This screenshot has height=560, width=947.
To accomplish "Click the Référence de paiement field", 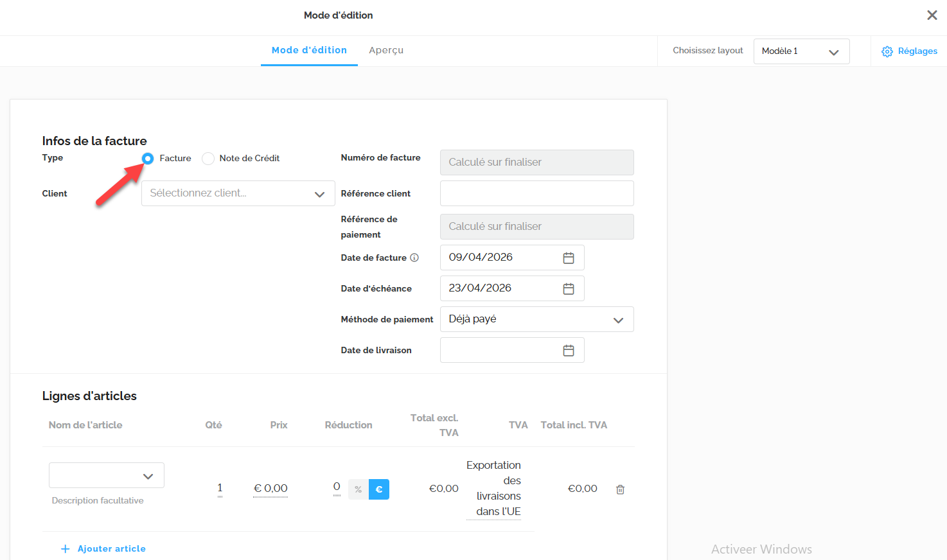I will (537, 227).
